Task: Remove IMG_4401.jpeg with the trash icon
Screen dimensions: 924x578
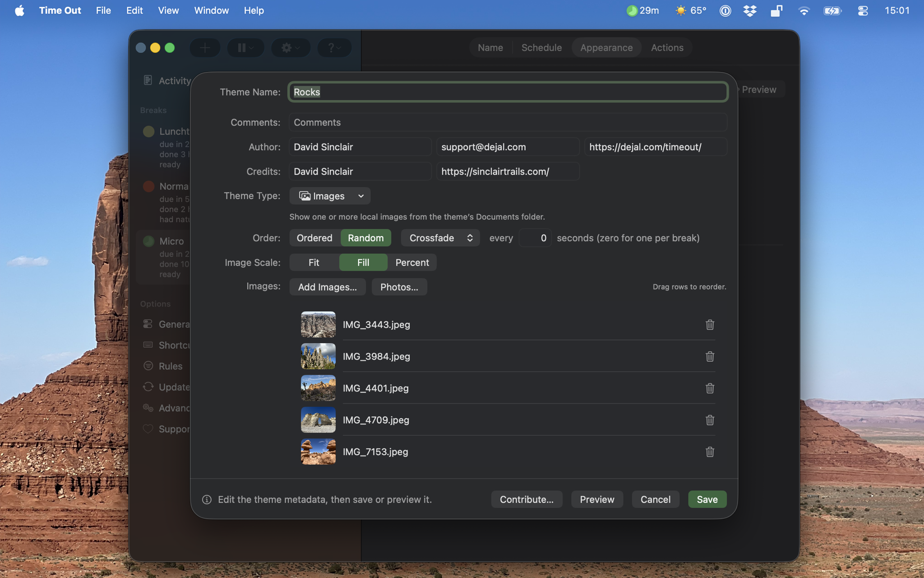Action: (x=710, y=388)
